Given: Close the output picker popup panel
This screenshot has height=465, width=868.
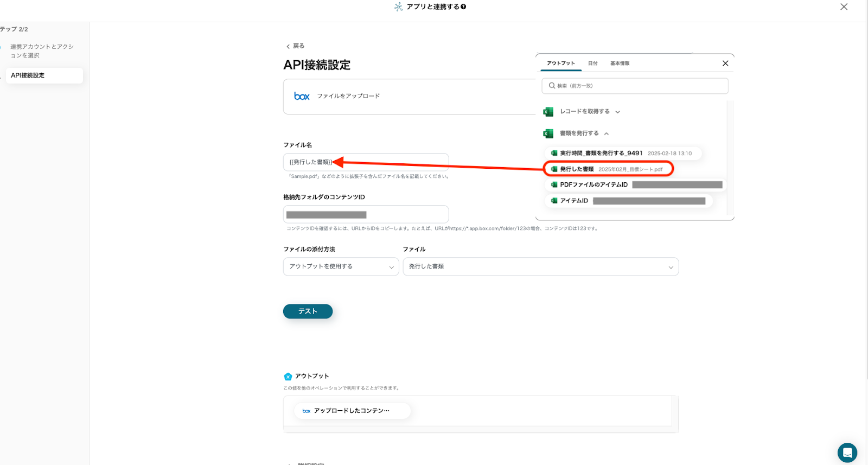Looking at the screenshot, I should [x=725, y=63].
